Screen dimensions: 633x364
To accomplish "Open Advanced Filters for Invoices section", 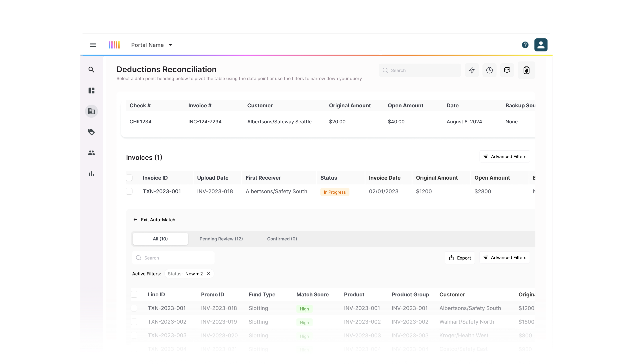I will pos(505,157).
